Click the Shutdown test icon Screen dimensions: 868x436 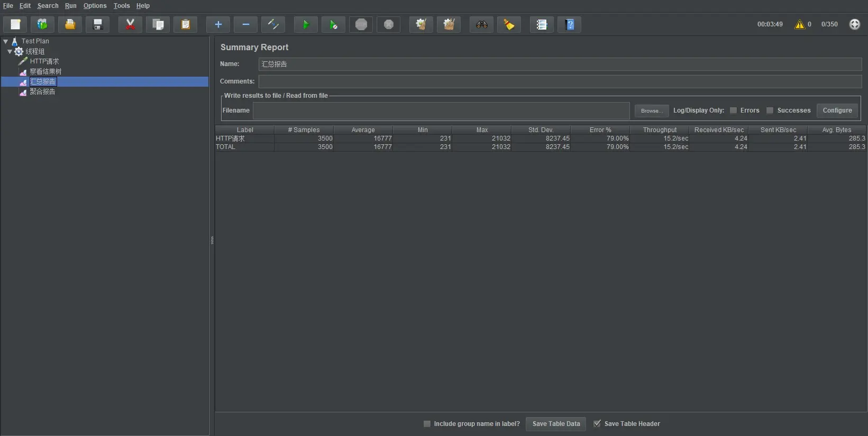(x=389, y=24)
